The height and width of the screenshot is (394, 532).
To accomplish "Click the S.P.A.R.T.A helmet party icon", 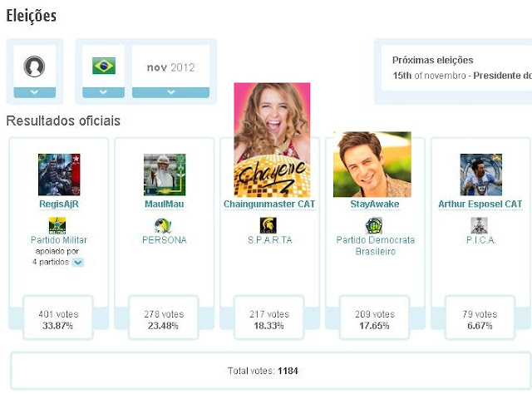I will [268, 225].
